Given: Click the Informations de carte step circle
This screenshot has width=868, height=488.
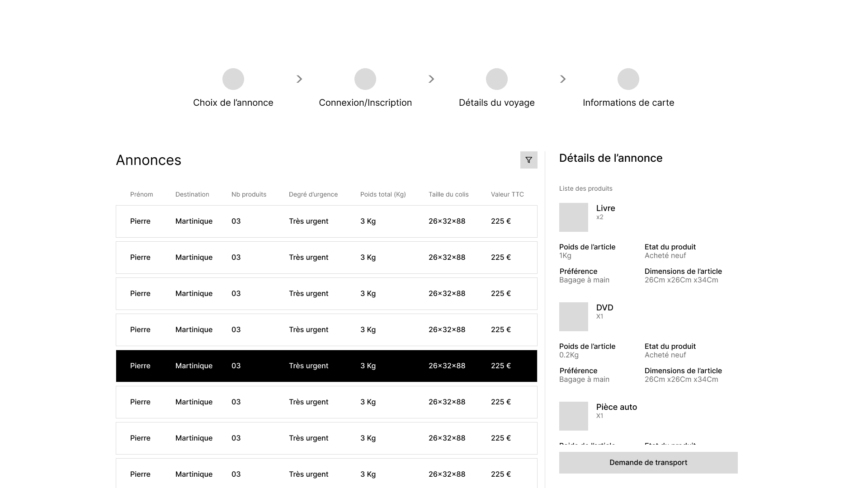Looking at the screenshot, I should point(628,79).
